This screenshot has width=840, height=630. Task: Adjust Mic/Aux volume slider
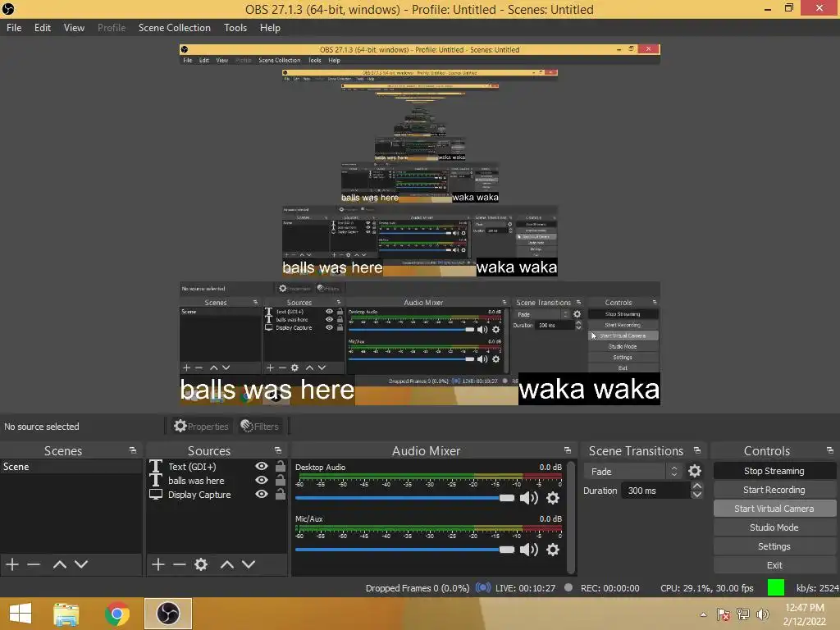tap(404, 550)
